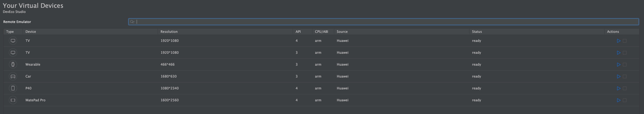Stop the Car emulator using square icon
The width and height of the screenshot is (644, 114).
(x=624, y=76)
